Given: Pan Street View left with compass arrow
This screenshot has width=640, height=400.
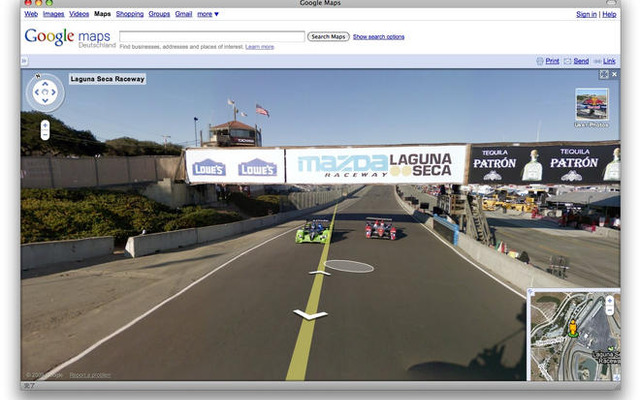Looking at the screenshot, I should tap(37, 92).
